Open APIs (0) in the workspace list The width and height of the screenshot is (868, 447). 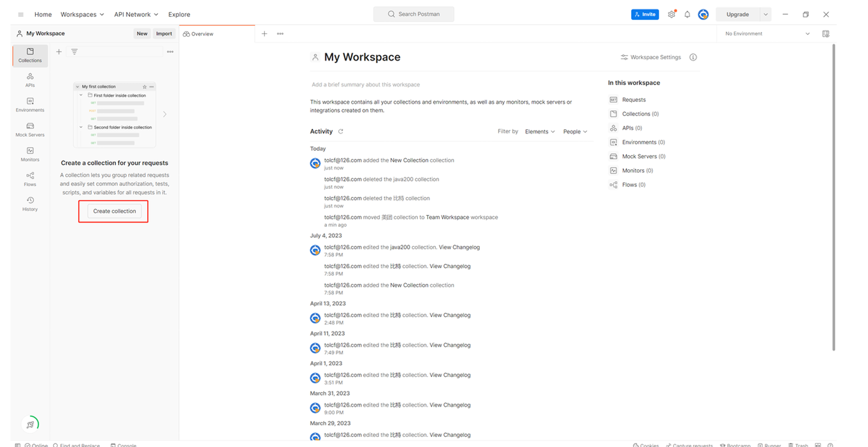(632, 128)
